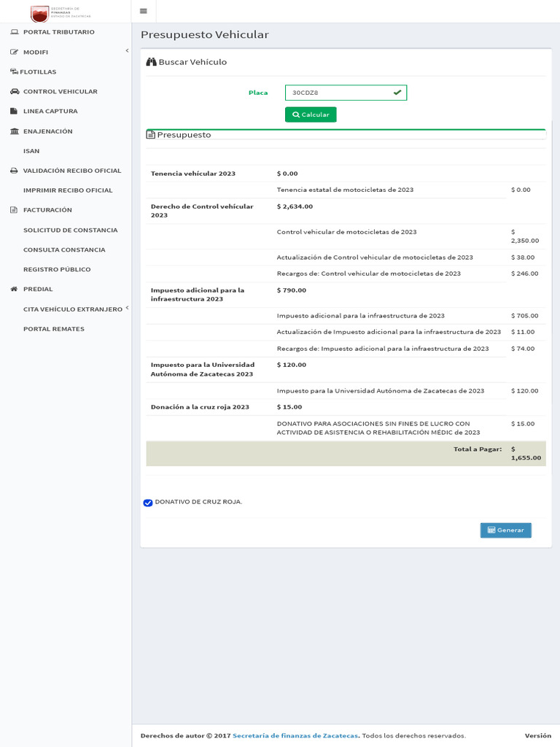Click the $ 705.00 amount

[x=525, y=315]
